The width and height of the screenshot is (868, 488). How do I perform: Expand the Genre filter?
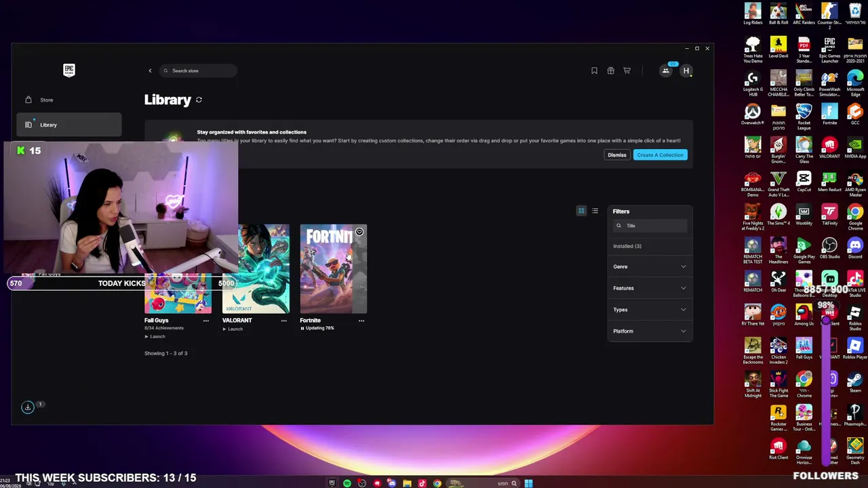click(650, 266)
